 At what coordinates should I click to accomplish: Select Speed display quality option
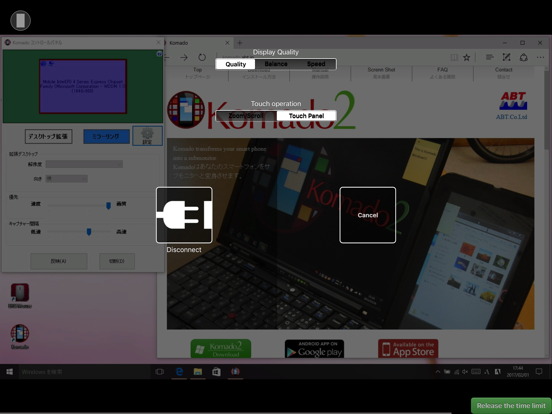pos(316,64)
